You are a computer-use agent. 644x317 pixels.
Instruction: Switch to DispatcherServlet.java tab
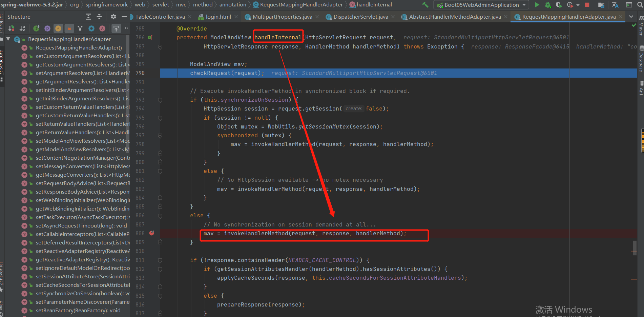coord(360,17)
